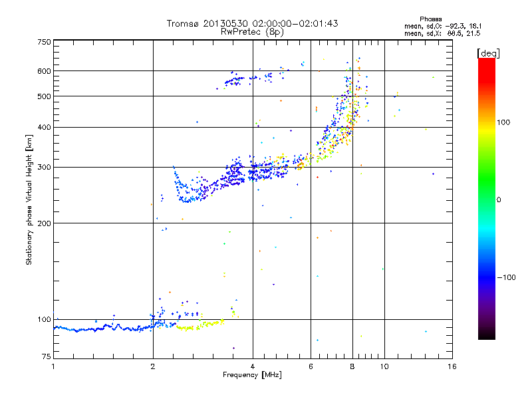The height and width of the screenshot is (399, 532).
Task: Click the 4 MHz tick label
Action: [x=253, y=366]
